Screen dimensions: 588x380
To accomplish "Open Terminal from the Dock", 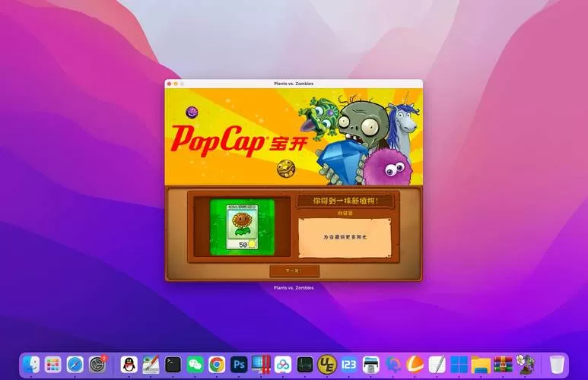I will click(173, 364).
